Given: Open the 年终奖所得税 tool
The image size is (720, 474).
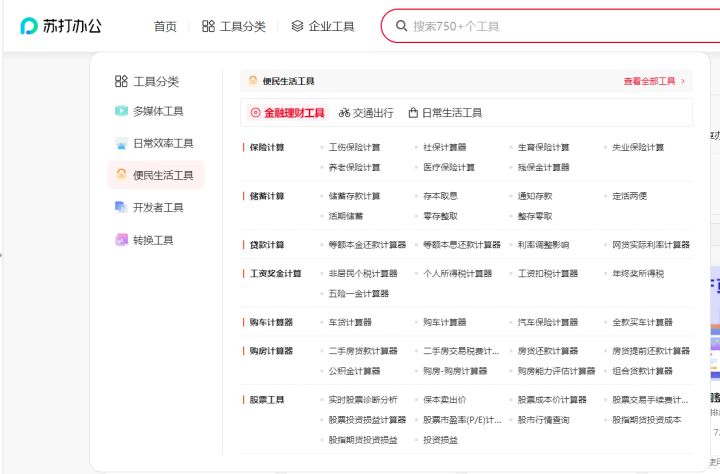Looking at the screenshot, I should pyautogui.click(x=638, y=274).
